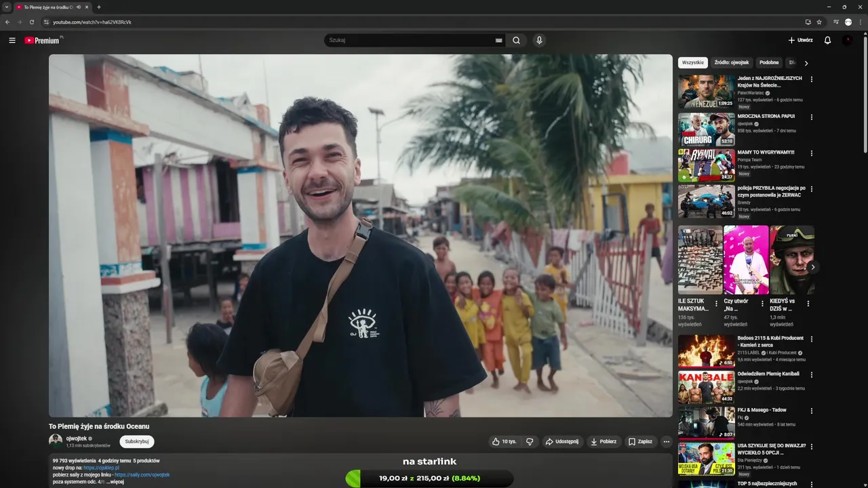The height and width of the screenshot is (488, 868).
Task: Open the notifications bell
Action: point(827,41)
